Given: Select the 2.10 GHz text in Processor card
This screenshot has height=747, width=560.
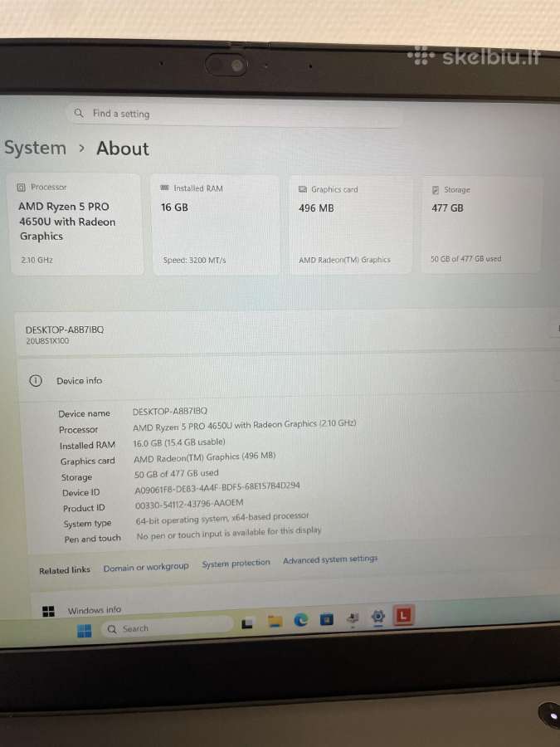Looking at the screenshot, I should [x=37, y=260].
